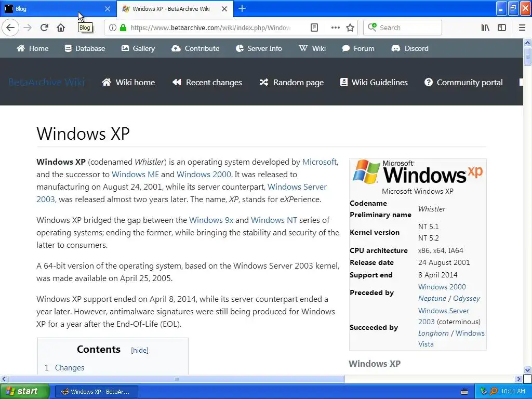532x399 pixels.
Task: Open the Forum nav item
Action: click(358, 48)
